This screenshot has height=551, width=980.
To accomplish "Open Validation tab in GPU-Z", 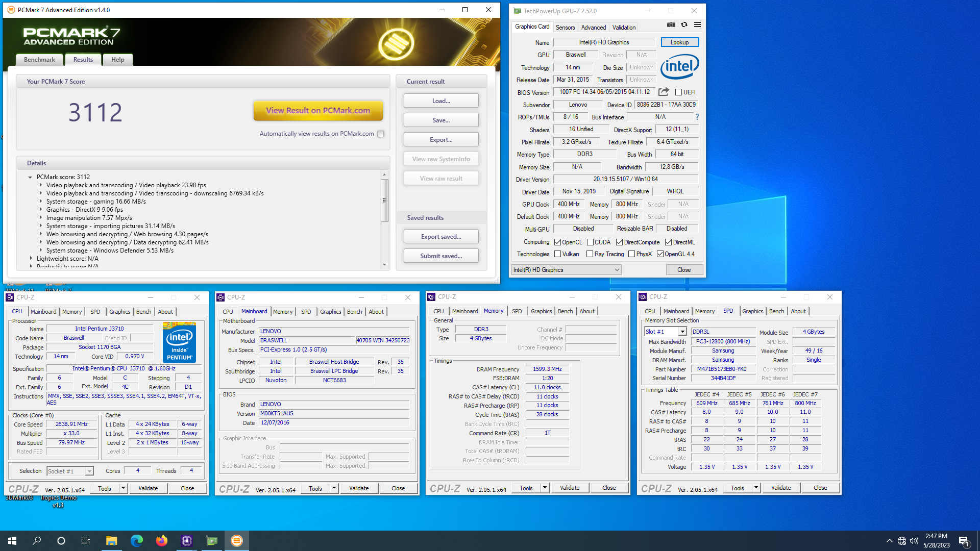I will [624, 28].
